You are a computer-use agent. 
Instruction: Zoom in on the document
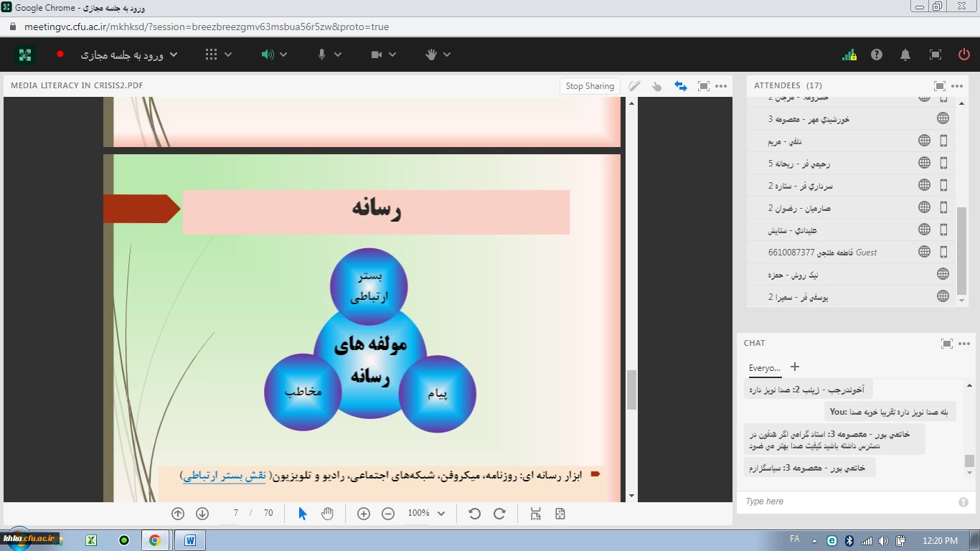(364, 513)
